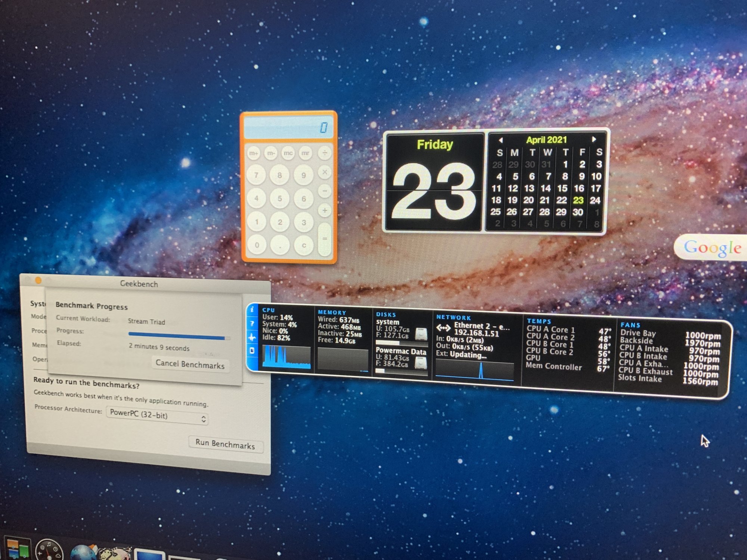Click the m- memory key
The image size is (747, 560).
click(x=271, y=153)
